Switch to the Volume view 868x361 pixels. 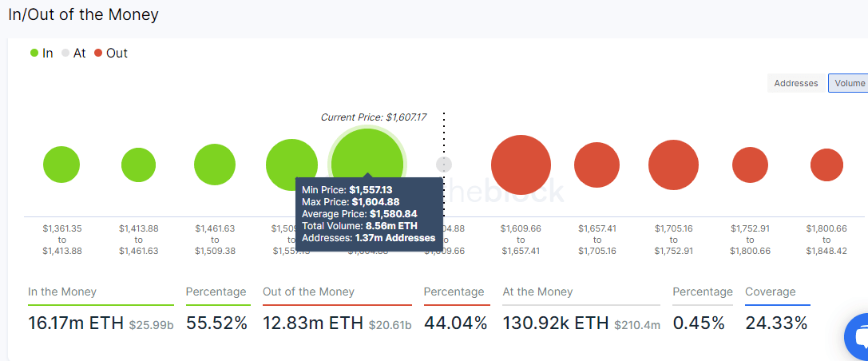(x=849, y=83)
